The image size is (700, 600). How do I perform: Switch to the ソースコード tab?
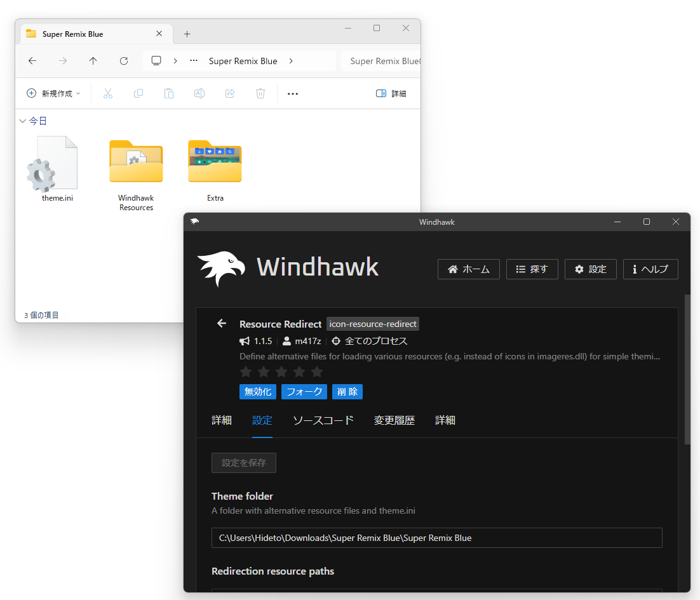coord(323,420)
